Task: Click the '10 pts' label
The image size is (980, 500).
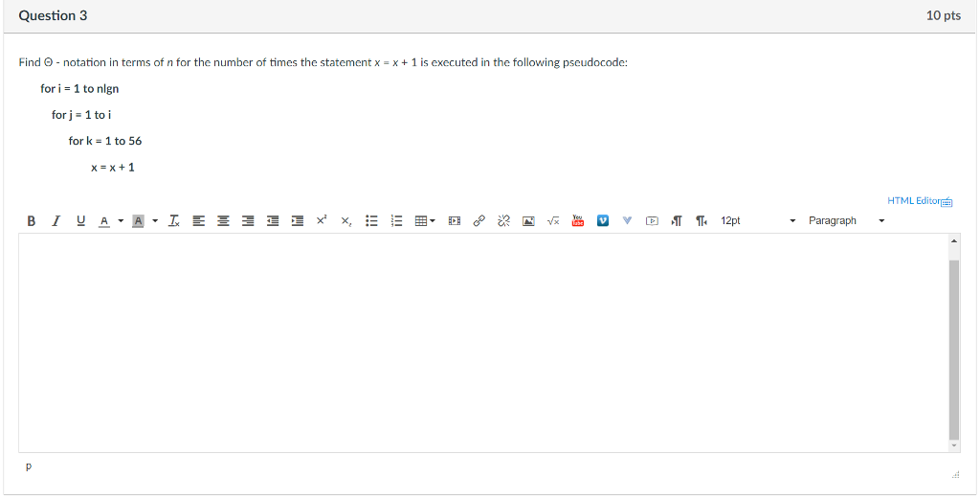Action: tap(943, 15)
